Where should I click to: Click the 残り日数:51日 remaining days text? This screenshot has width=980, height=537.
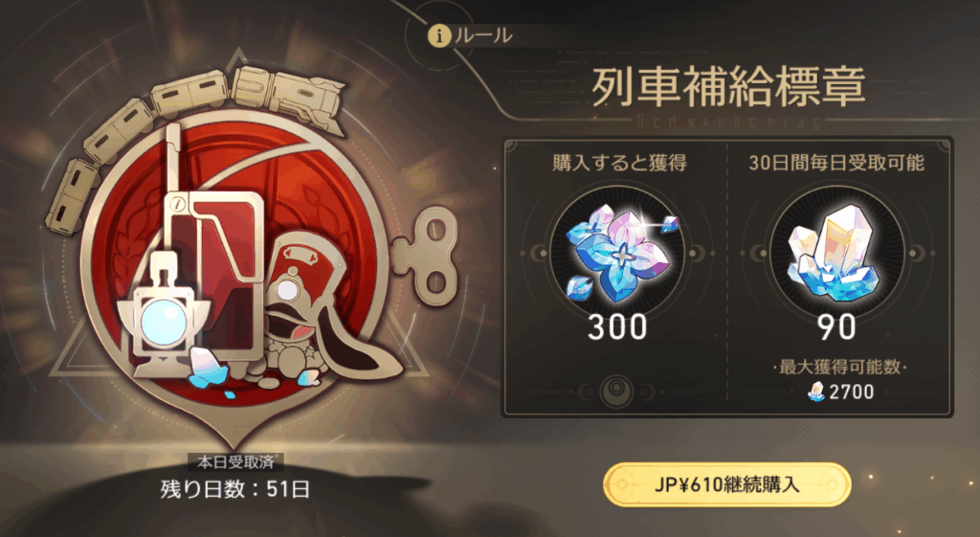coord(235,489)
